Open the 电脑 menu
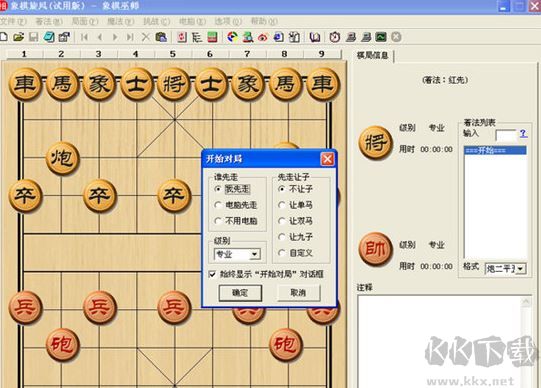Image resolution: width=541 pixels, height=388 pixels. [192, 21]
